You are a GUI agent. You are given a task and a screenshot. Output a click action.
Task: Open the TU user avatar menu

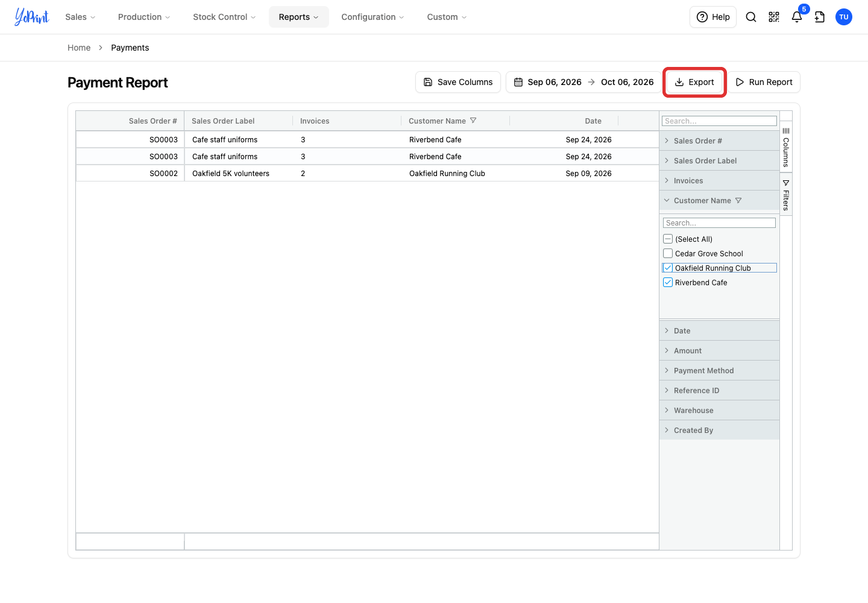click(844, 17)
